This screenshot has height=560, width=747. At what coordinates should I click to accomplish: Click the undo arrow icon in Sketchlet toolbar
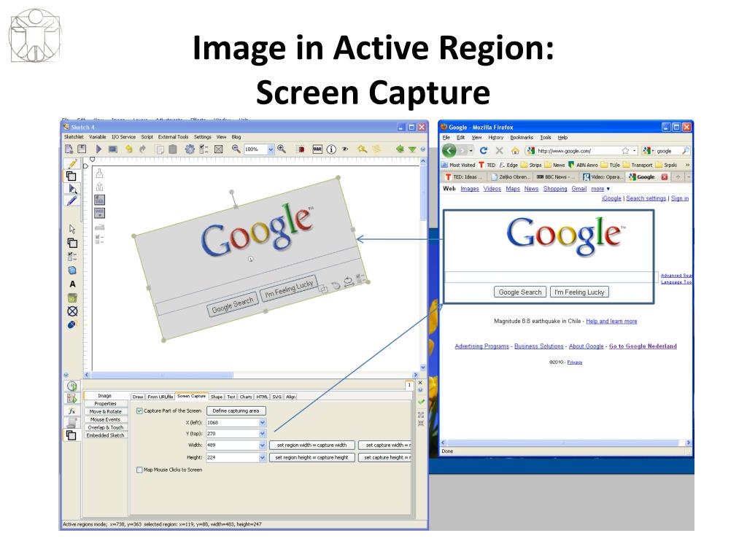click(x=128, y=149)
